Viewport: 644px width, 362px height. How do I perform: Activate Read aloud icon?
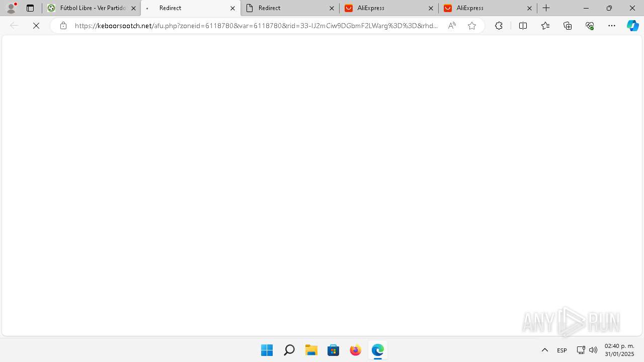[x=452, y=26]
